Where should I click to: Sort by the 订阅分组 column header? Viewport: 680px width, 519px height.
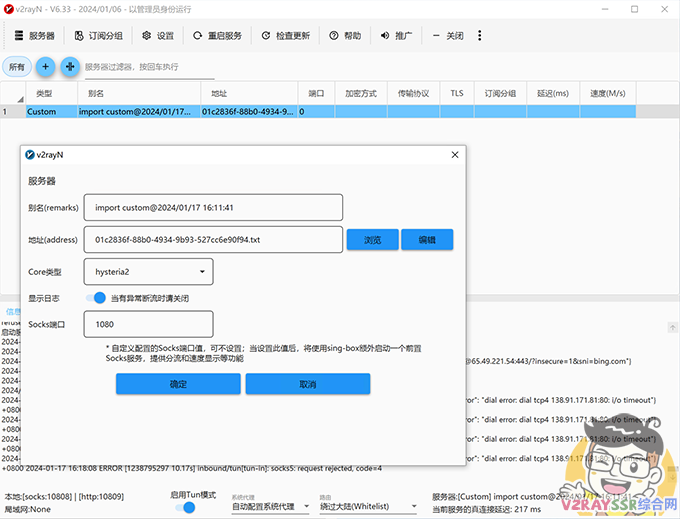(x=500, y=93)
